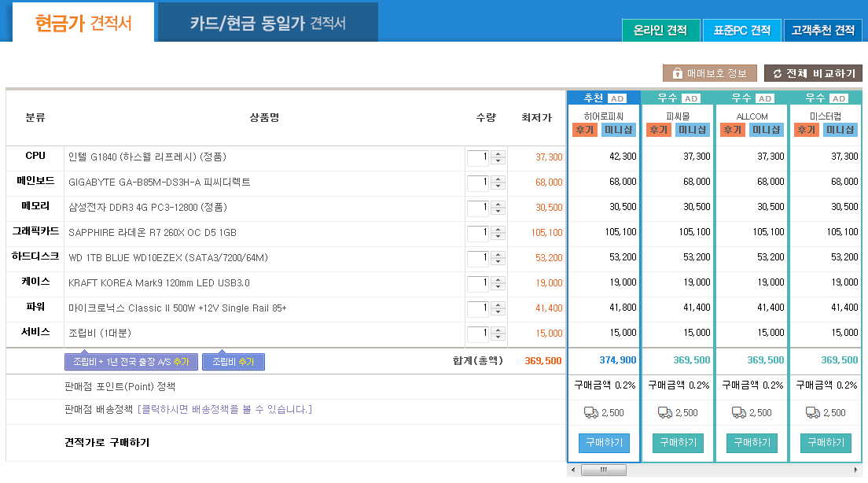
Task: Click the 배송정책 info link
Action: pos(224,409)
